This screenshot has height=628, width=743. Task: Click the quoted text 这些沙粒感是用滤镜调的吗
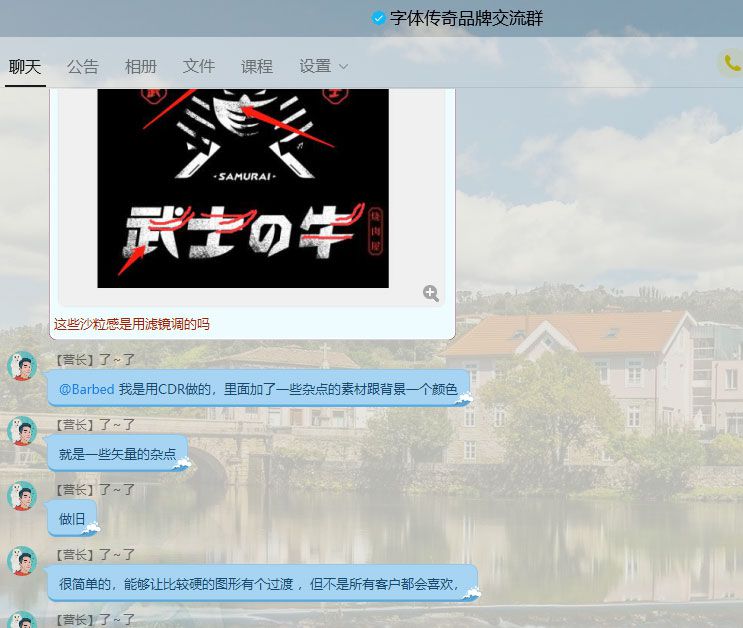(131, 324)
